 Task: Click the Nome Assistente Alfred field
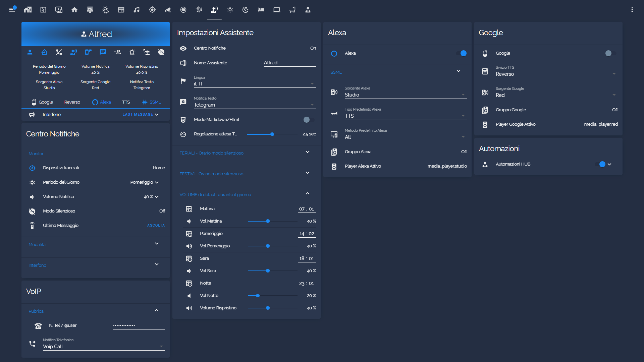(x=290, y=63)
